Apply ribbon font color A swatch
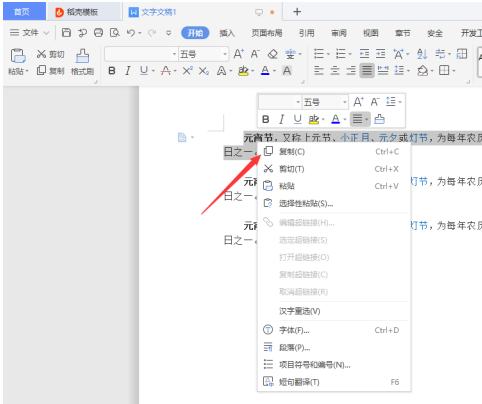482x404 pixels. point(265,71)
